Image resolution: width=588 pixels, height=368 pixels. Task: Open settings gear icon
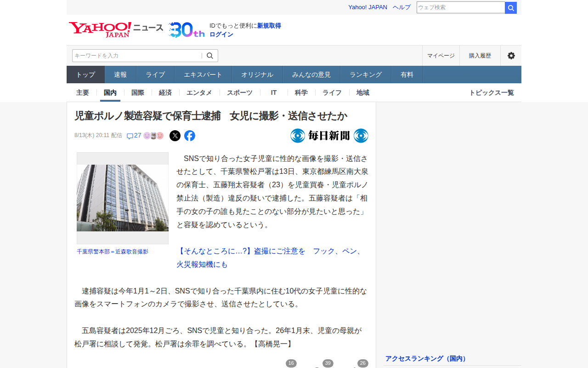pyautogui.click(x=511, y=56)
